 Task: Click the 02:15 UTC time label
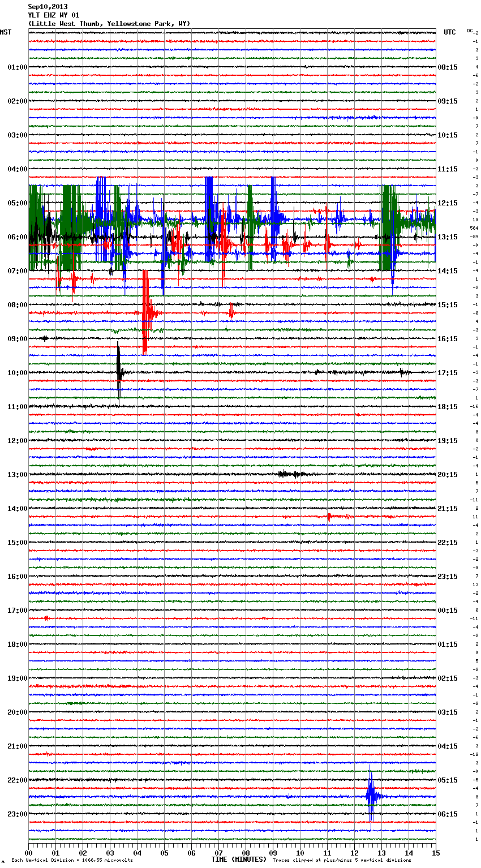point(448,678)
